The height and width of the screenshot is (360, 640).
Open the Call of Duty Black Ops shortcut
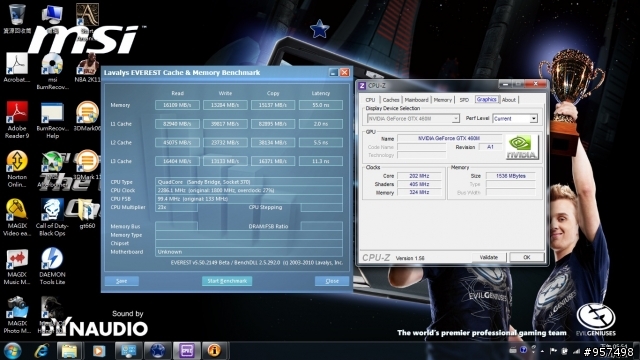(52, 217)
